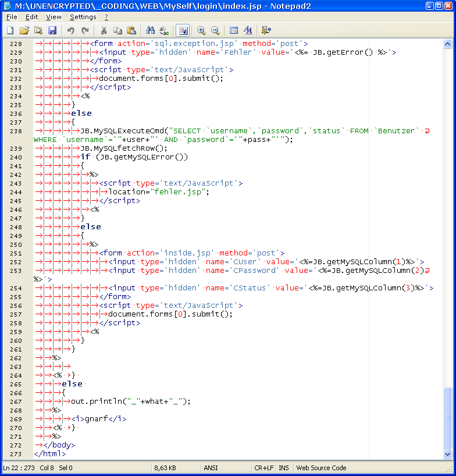This screenshot has height=476, width=456.
Task: Click the Open file folder icon
Action: click(x=24, y=30)
